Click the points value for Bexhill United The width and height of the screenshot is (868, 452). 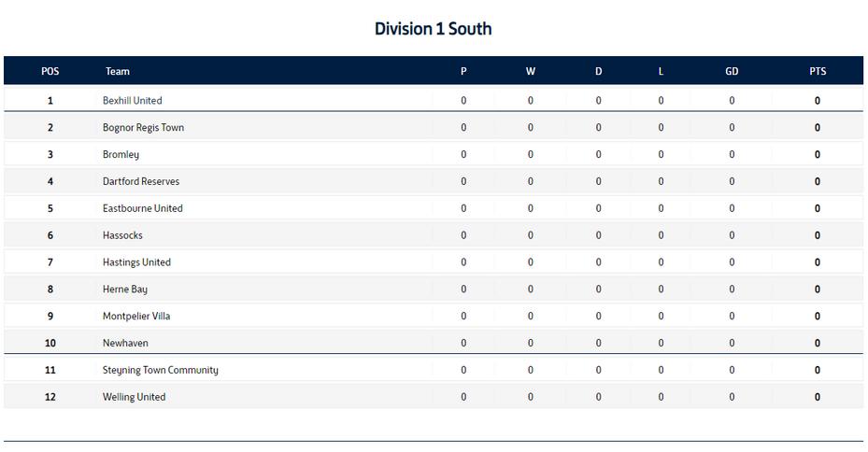tap(817, 101)
